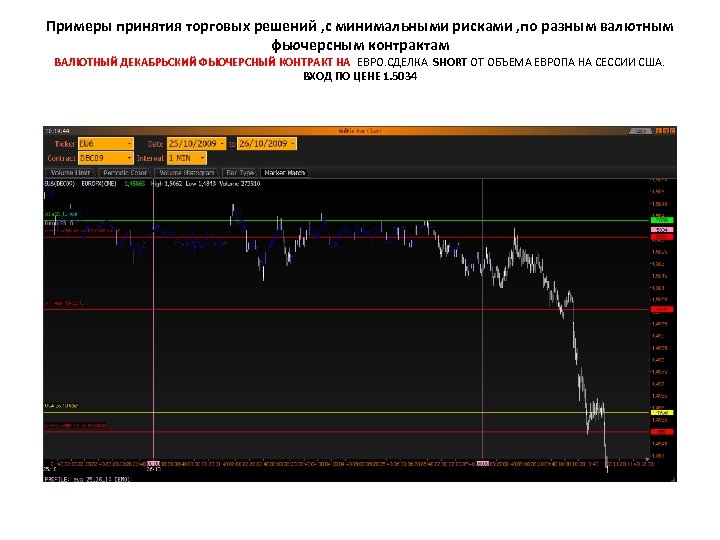The image size is (720, 540).
Task: Switch to the Bar Type tab
Action: click(x=240, y=173)
